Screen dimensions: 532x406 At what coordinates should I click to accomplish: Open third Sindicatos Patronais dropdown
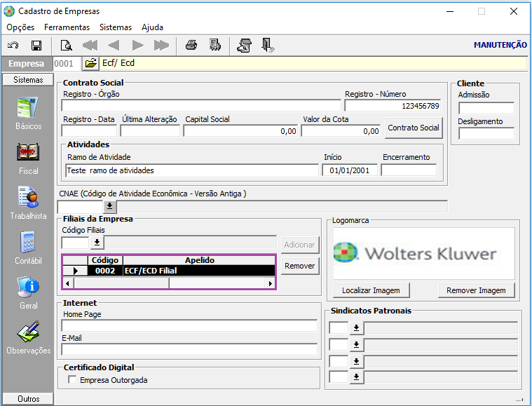coord(356,361)
